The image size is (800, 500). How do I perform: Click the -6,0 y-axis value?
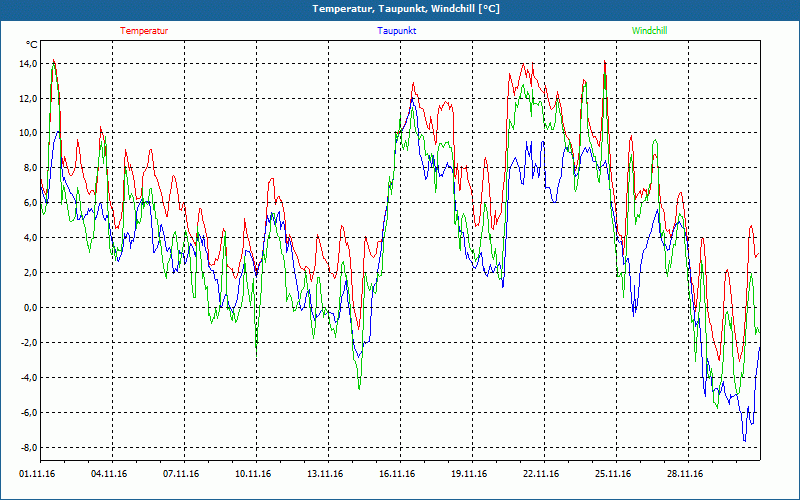[29, 412]
